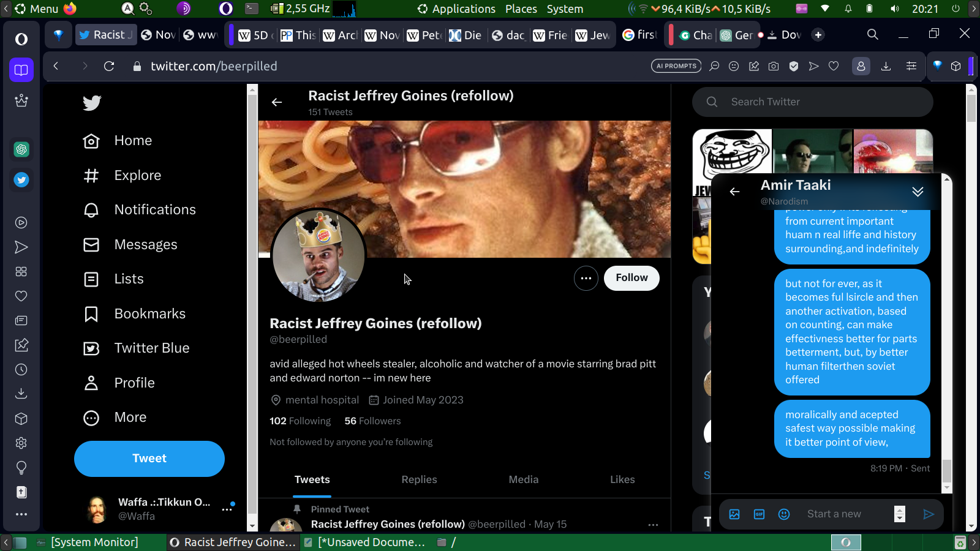The height and width of the screenshot is (551, 980).
Task: Click the Twitter bird logo
Action: coord(92,103)
